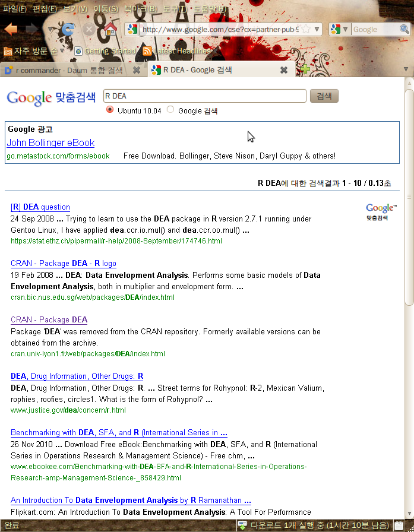Click the search engine Google icon in the search box

[x=335, y=29]
